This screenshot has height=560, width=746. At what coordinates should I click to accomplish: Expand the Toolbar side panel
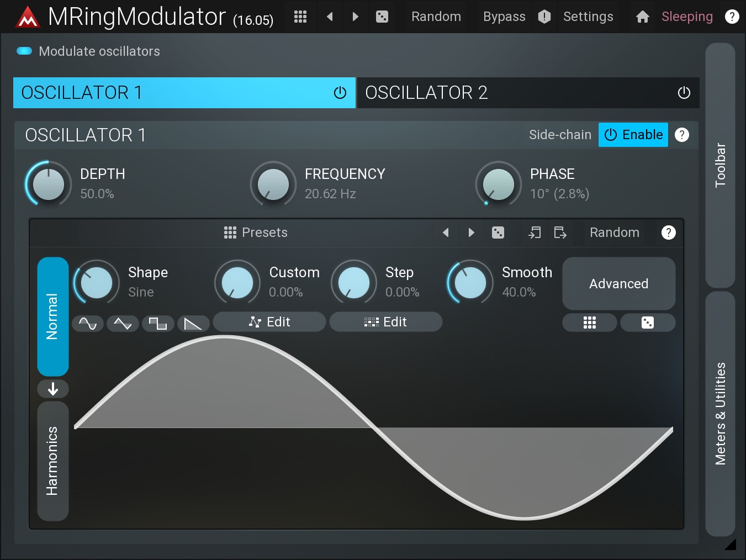[720, 165]
